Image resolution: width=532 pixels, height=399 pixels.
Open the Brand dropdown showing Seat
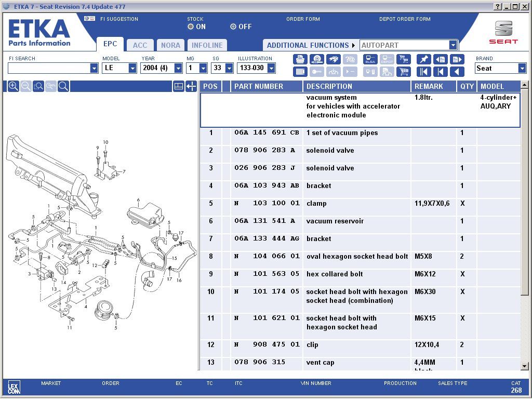coord(522,68)
